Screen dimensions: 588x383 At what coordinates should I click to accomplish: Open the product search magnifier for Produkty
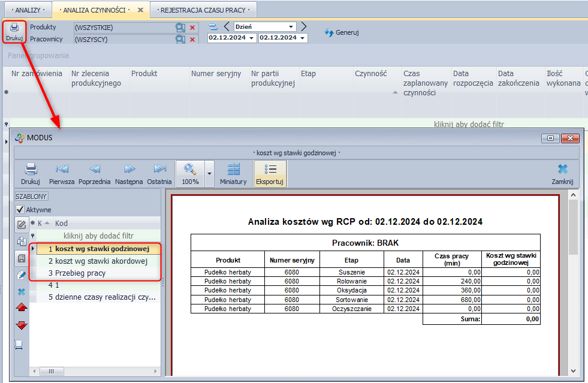click(x=180, y=28)
